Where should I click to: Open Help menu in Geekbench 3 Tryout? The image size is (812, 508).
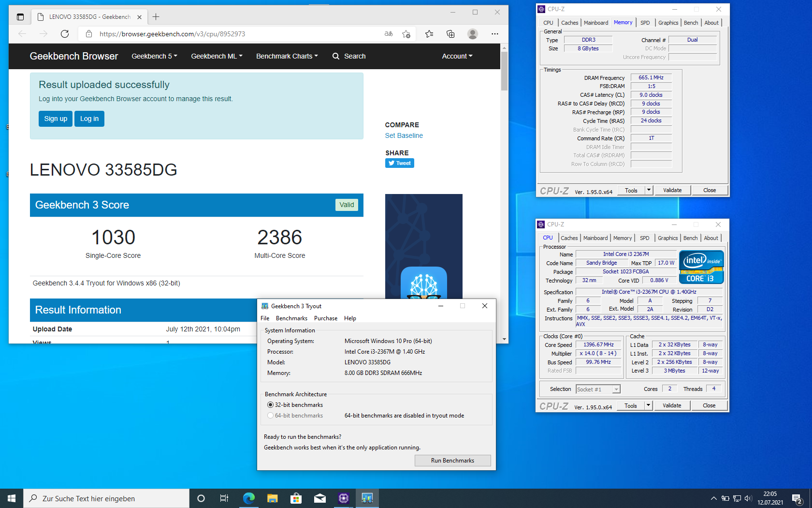point(350,318)
